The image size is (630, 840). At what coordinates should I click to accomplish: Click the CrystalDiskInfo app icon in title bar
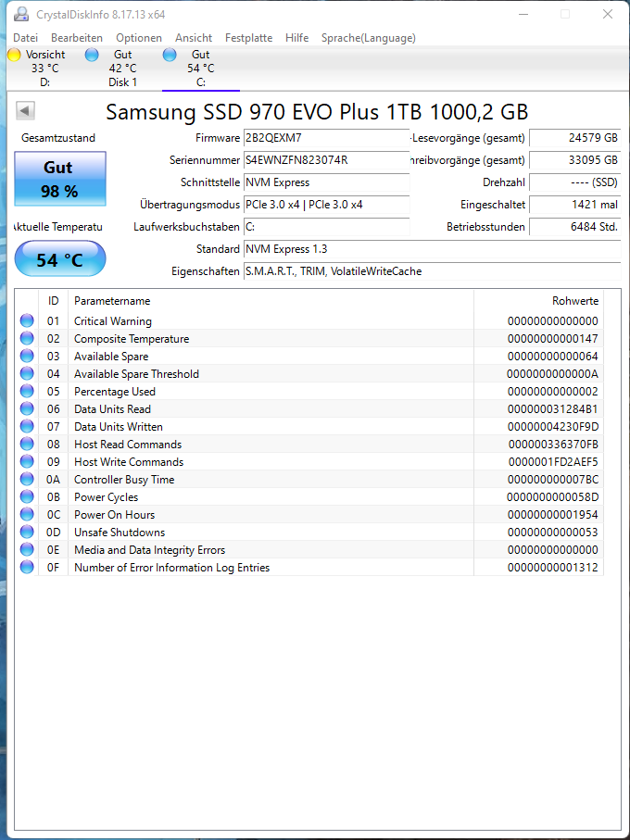(x=20, y=15)
